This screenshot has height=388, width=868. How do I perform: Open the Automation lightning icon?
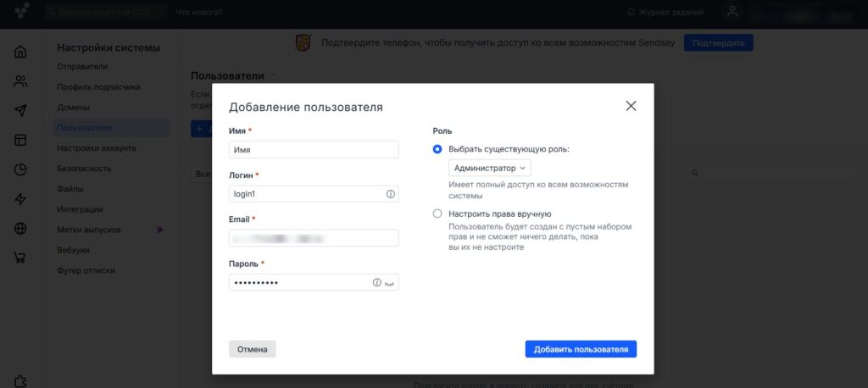coord(20,199)
